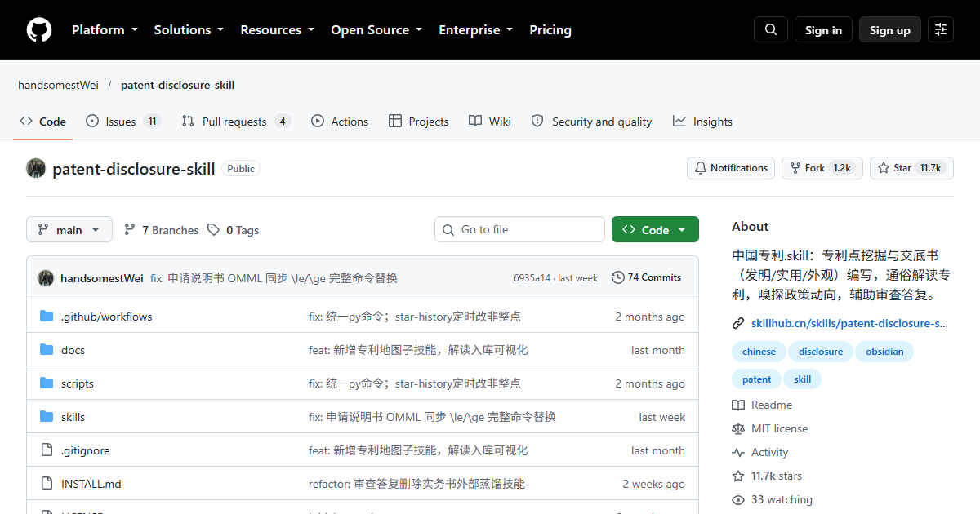Viewport: 980px width, 514px height.
Task: Click the Go to file search field
Action: 519,230
